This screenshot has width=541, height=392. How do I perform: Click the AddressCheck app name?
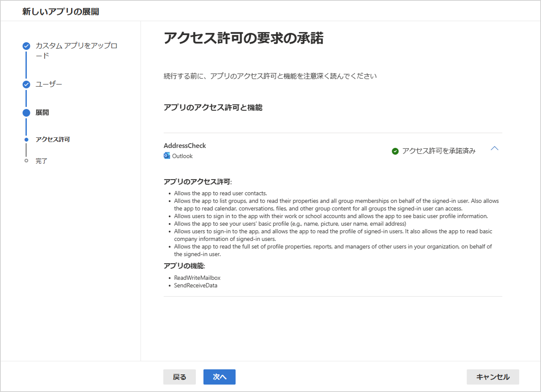185,145
